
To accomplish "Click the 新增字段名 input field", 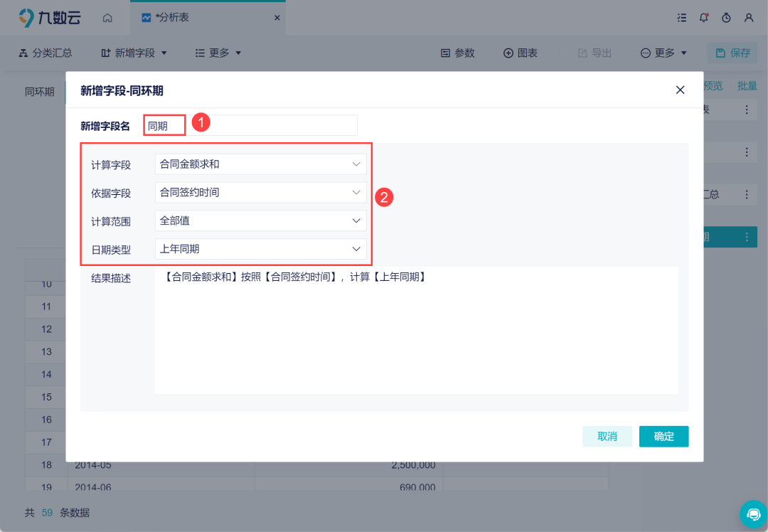I will coord(251,125).
